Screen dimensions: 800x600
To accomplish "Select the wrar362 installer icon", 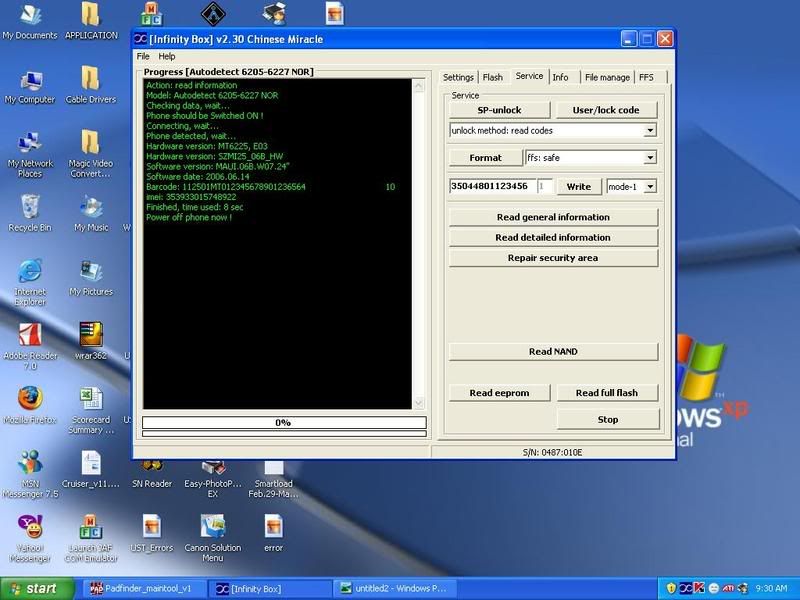I will pyautogui.click(x=91, y=342).
